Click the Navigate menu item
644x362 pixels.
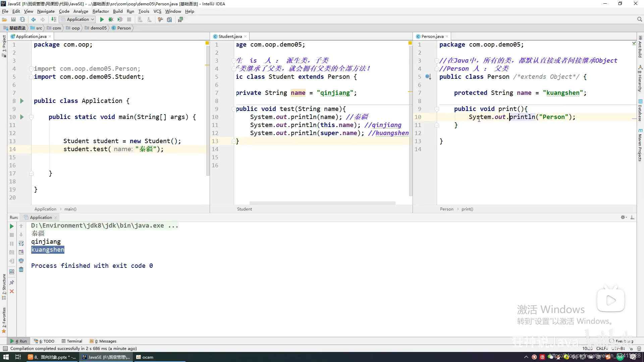(46, 11)
